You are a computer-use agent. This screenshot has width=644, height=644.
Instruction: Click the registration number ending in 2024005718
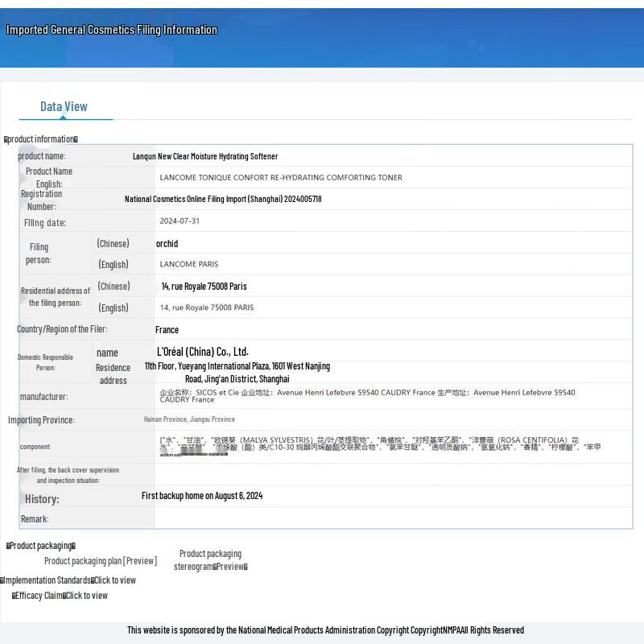point(223,199)
